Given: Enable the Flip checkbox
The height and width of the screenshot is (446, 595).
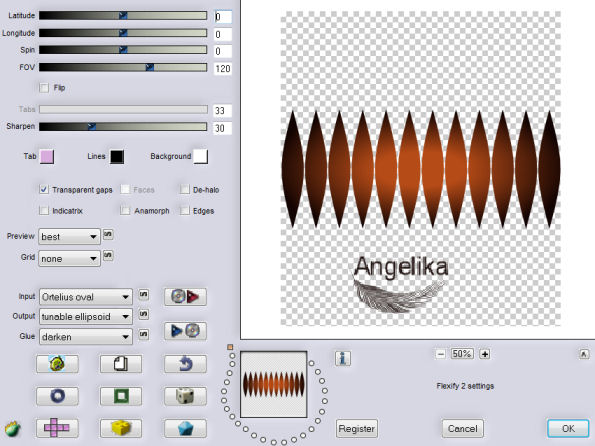Looking at the screenshot, I should pos(44,88).
